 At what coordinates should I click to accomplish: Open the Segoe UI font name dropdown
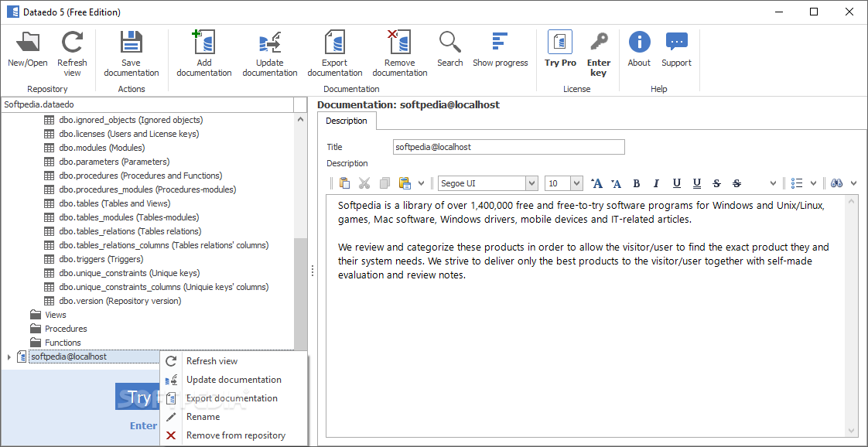point(531,183)
